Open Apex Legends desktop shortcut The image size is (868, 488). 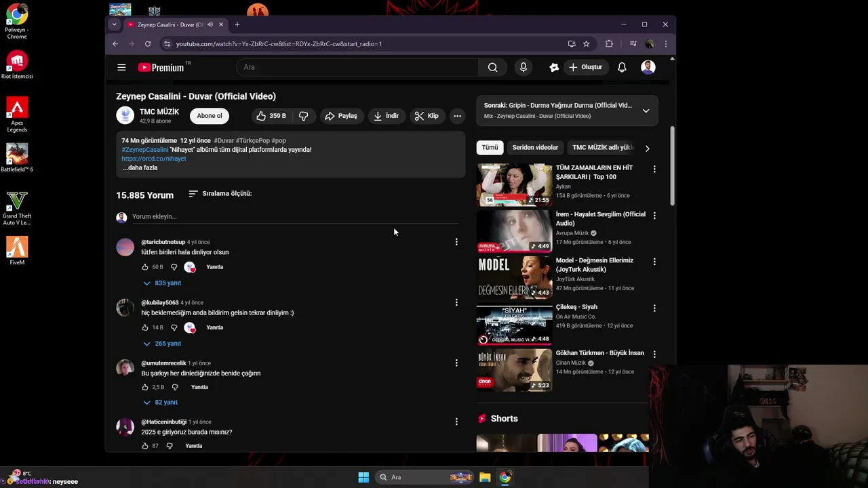[x=17, y=114]
